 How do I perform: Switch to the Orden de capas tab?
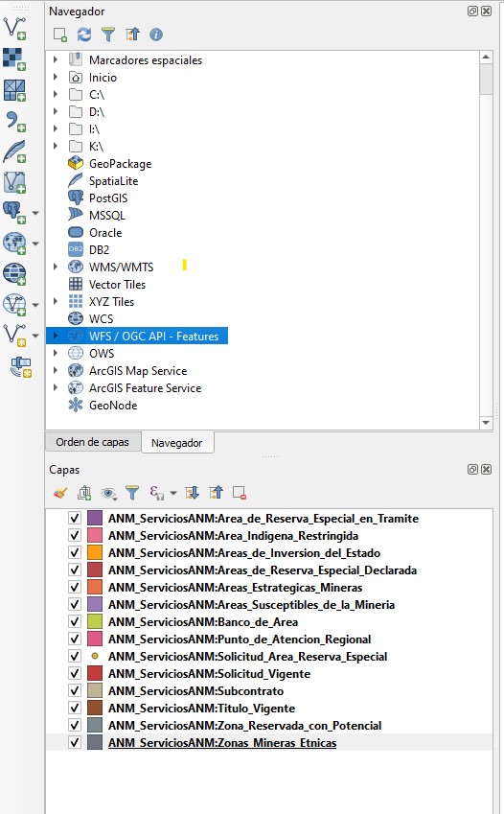tap(92, 442)
